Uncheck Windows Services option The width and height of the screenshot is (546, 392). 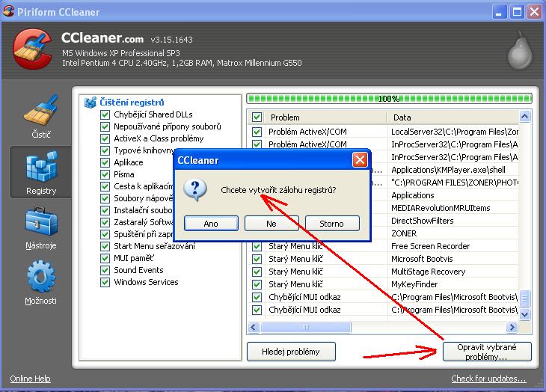(105, 282)
